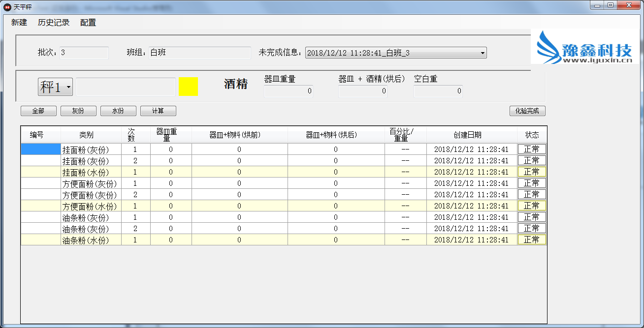Click the 化验完成 button
The height and width of the screenshot is (328, 644).
tap(527, 111)
